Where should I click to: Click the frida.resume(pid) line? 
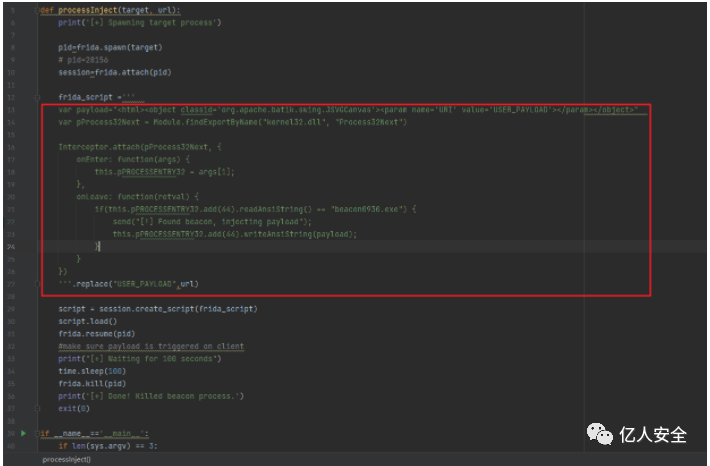(96, 334)
